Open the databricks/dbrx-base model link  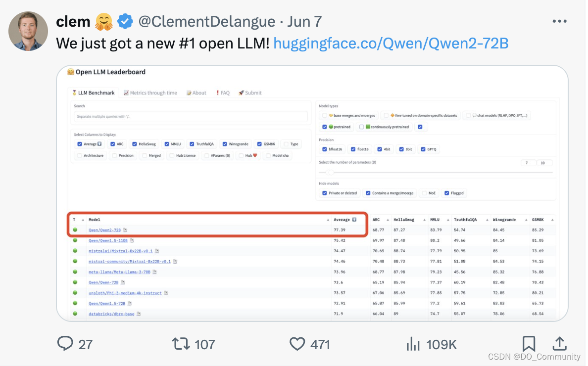click(x=111, y=314)
